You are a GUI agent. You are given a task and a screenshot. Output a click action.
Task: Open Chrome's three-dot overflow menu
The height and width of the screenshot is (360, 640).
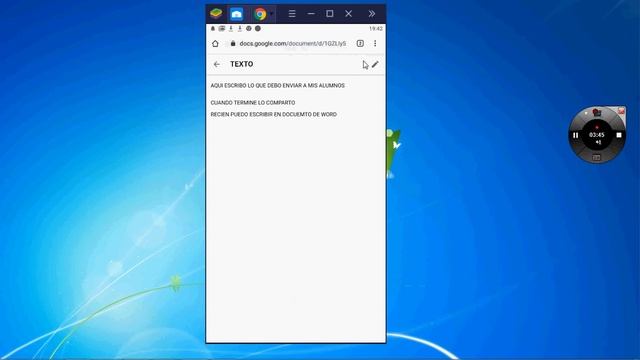coord(375,43)
